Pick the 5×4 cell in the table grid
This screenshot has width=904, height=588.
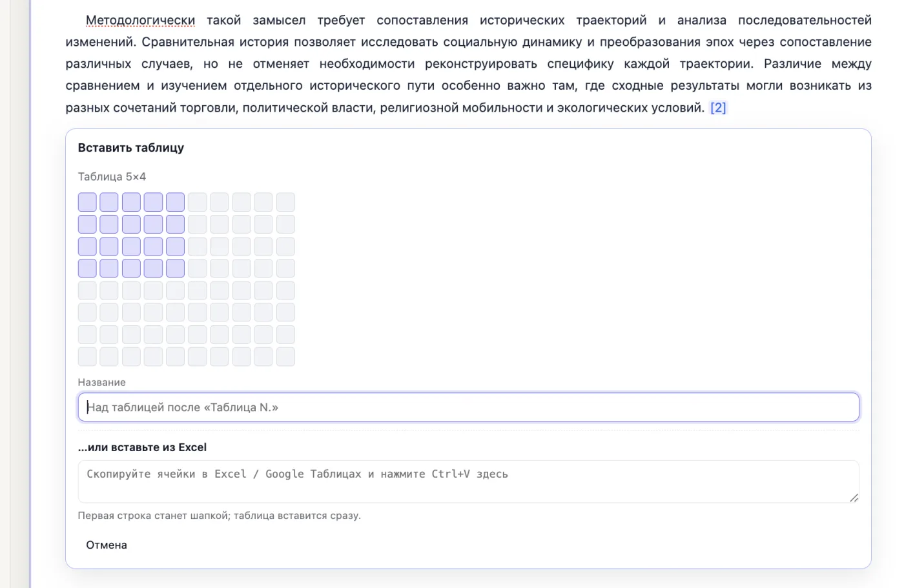[x=175, y=268]
